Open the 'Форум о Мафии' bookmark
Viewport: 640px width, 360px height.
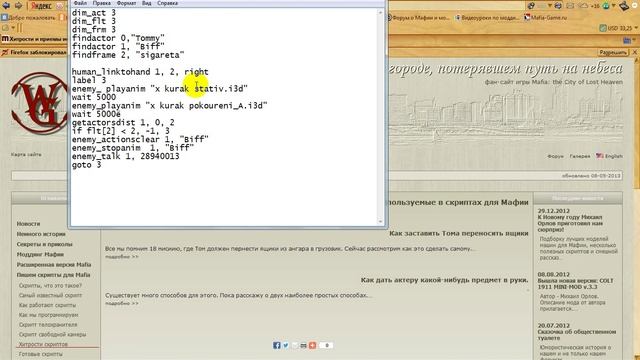418,18
